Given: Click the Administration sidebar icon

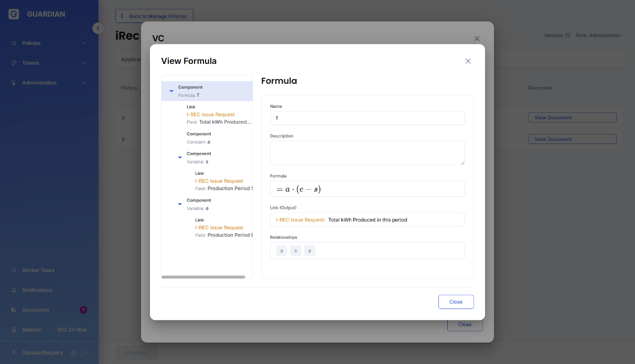Looking at the screenshot, I should 14,83.
